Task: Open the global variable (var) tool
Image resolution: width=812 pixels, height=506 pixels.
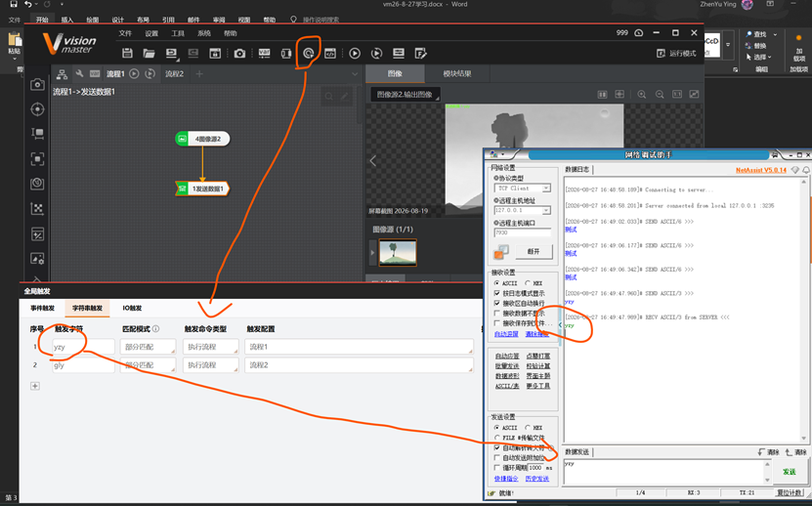Action: pyautogui.click(x=264, y=54)
